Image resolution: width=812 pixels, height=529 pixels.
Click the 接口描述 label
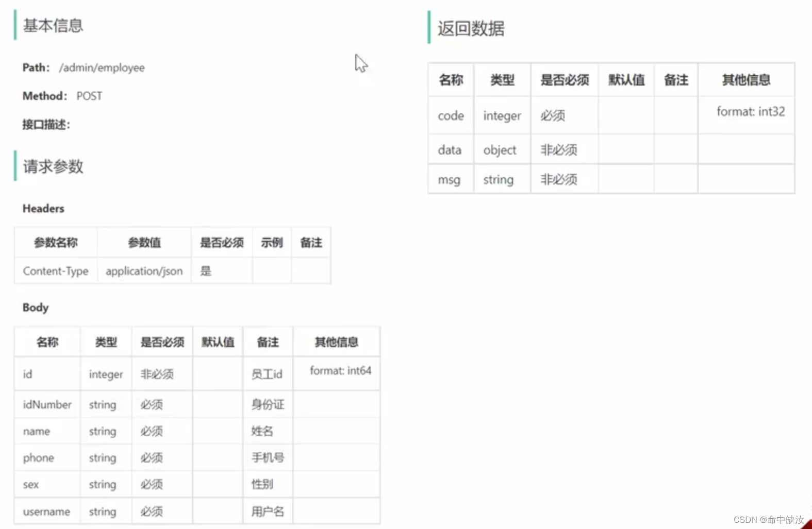[x=46, y=124]
